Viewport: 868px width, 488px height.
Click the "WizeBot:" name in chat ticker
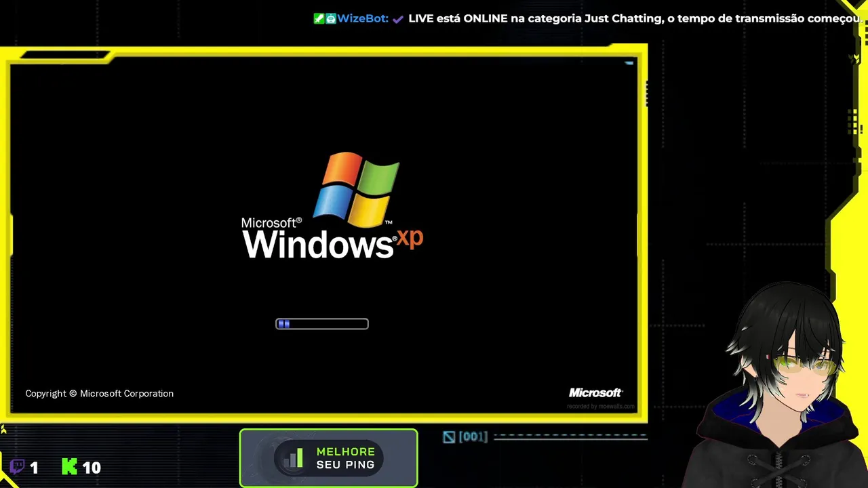pos(363,18)
